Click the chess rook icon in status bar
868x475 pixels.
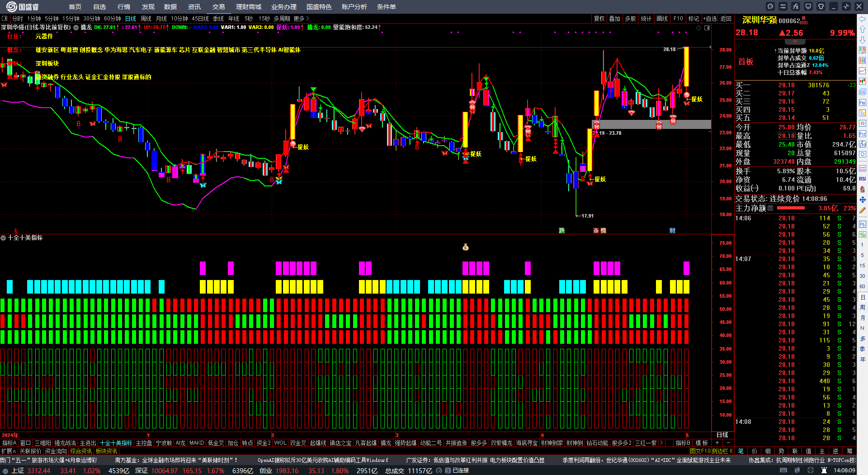click(824, 470)
